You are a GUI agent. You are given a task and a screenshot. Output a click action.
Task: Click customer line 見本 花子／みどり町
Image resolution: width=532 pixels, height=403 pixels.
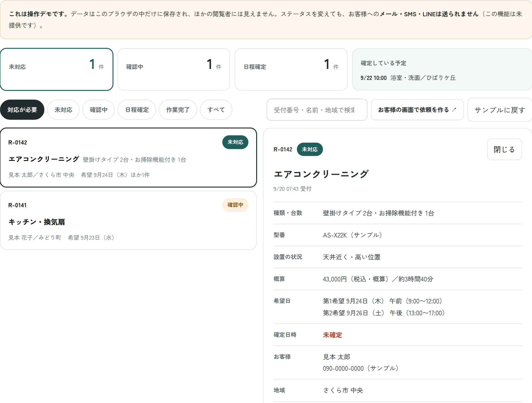35,238
